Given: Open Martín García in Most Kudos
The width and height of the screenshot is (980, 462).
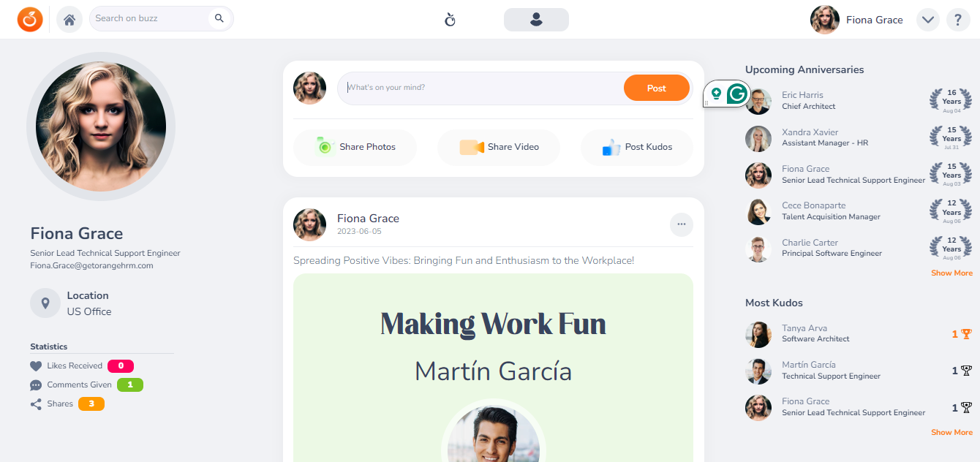Looking at the screenshot, I should pos(859,371).
